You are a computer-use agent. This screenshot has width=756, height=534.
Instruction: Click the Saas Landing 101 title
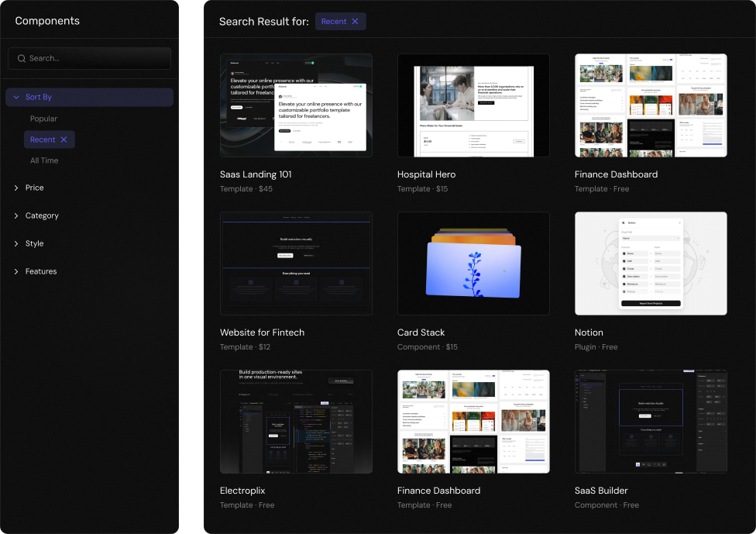(x=256, y=174)
